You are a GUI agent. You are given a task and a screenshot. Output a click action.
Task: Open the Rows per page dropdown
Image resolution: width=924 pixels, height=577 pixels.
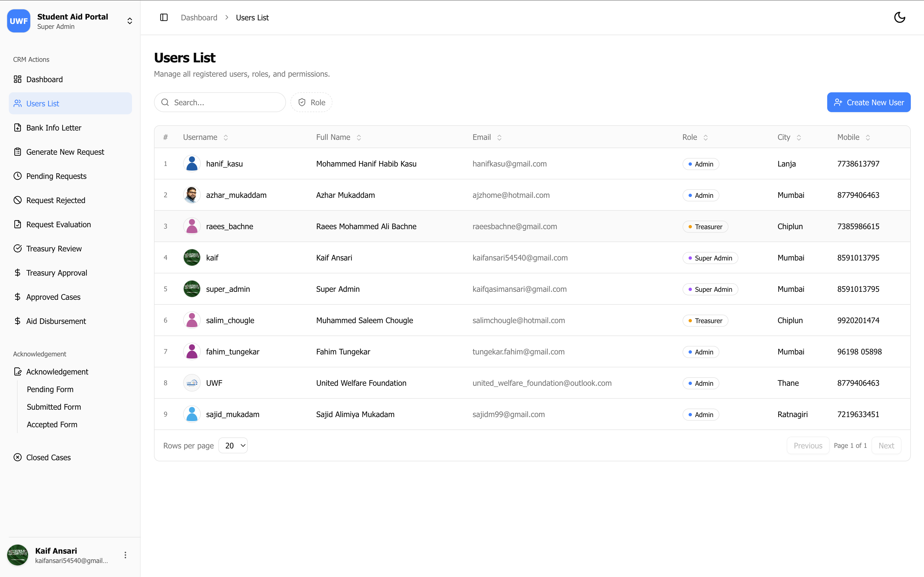[233, 445]
